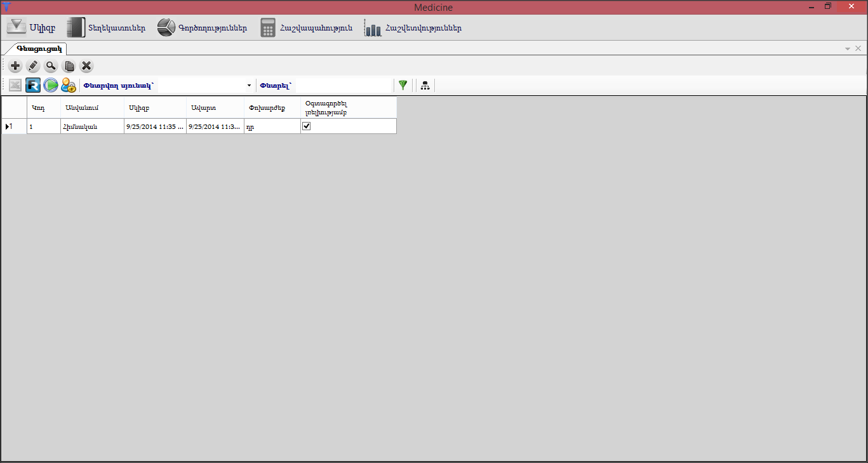Screen dimensions: 868x463
Task: Click the blue R refresh icon
Action: coord(33,85)
